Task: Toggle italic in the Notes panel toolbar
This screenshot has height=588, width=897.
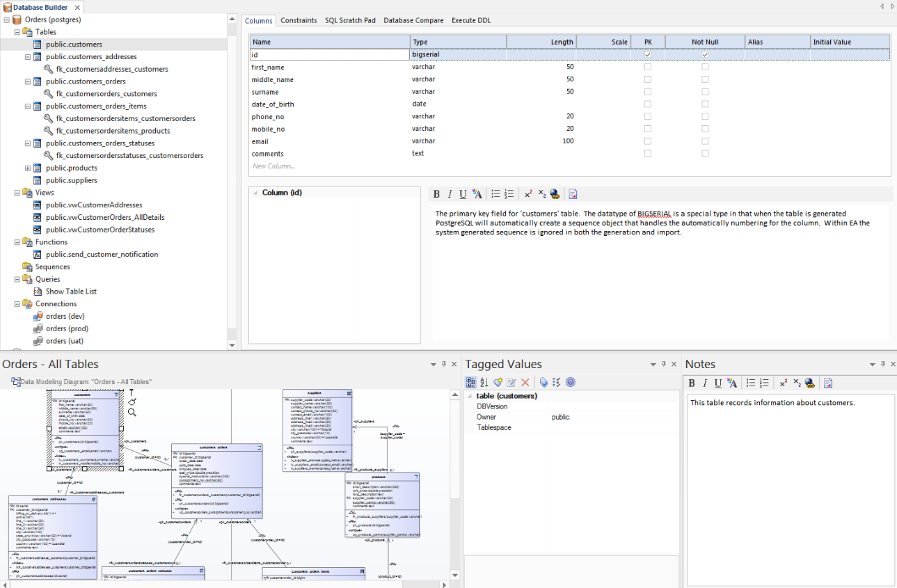Action: (705, 383)
